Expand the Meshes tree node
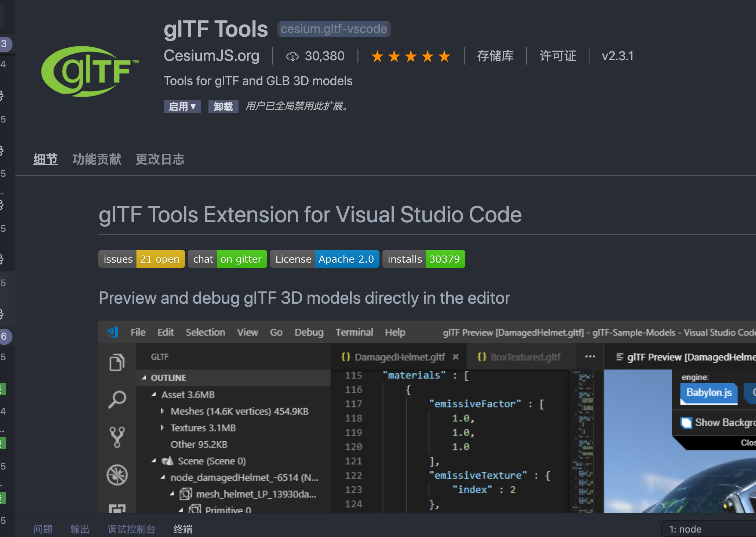The image size is (756, 537). point(162,411)
